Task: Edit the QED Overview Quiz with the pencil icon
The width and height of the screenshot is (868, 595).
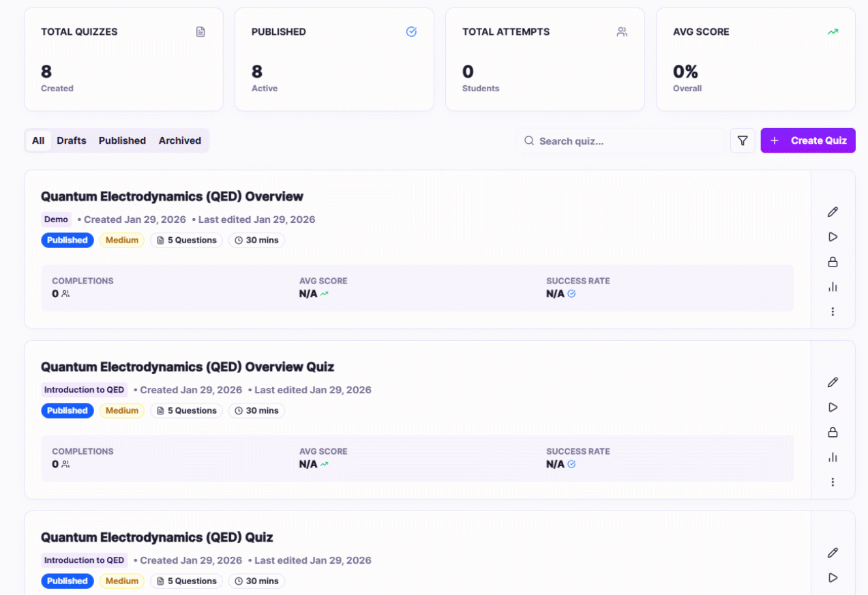Action: 832,382
